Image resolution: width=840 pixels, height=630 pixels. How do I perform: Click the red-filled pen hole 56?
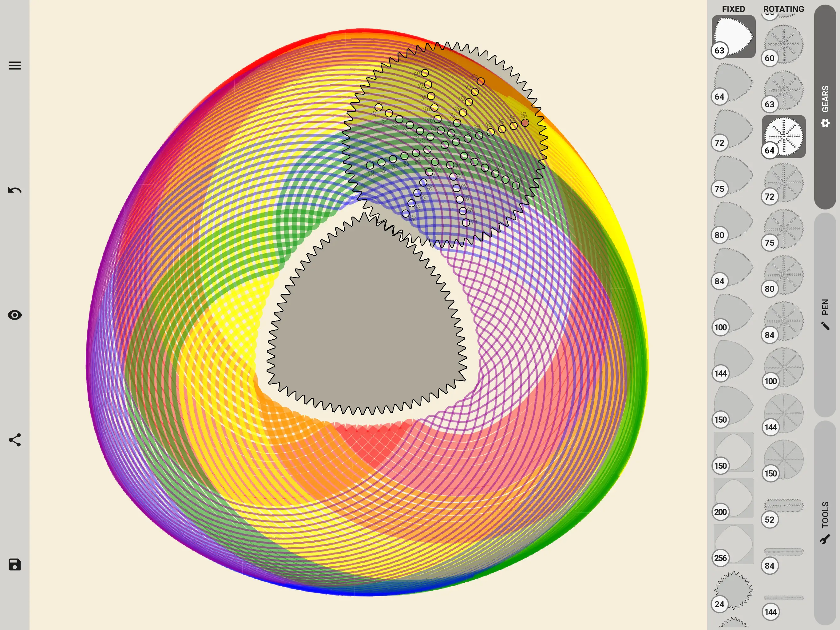pyautogui.click(x=525, y=123)
